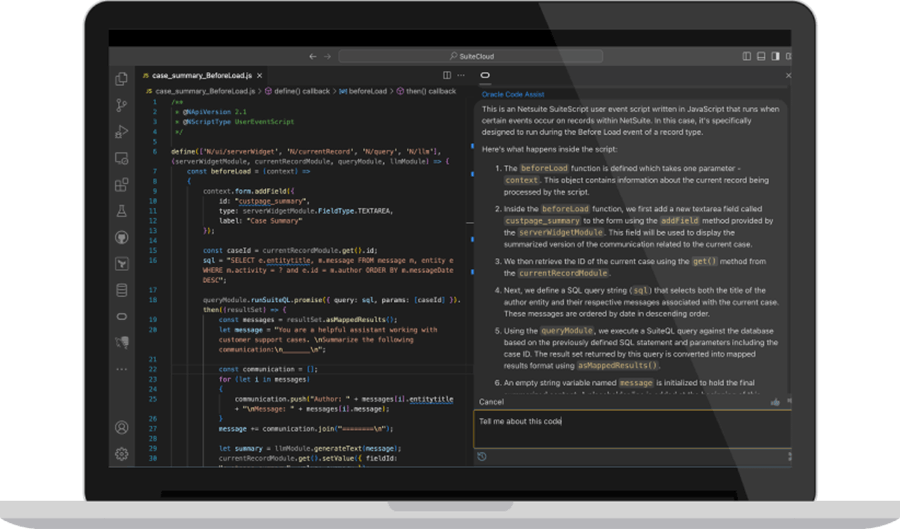Viewport: 900px width, 529px height.
Task: Click line number 22 in the gutter
Action: tap(153, 369)
